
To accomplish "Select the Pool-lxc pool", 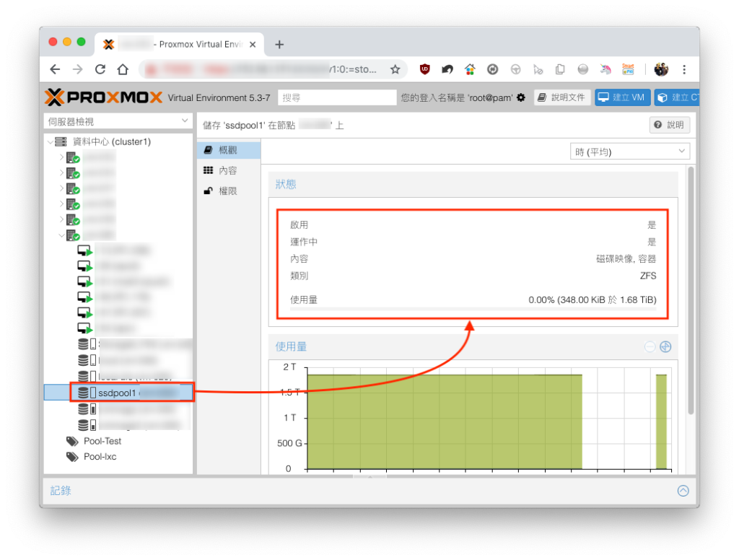I will click(x=100, y=457).
